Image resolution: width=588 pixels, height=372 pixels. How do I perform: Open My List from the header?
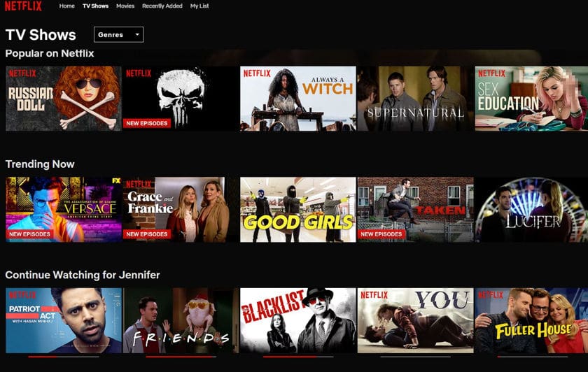pos(199,6)
